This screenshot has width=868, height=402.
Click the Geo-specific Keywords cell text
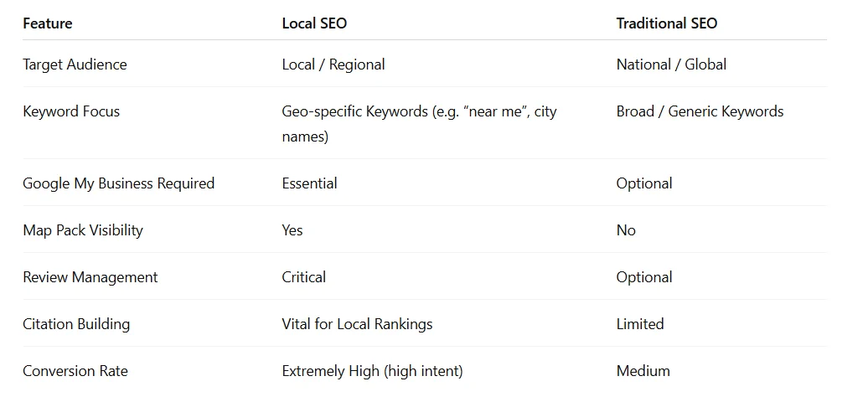419,123
